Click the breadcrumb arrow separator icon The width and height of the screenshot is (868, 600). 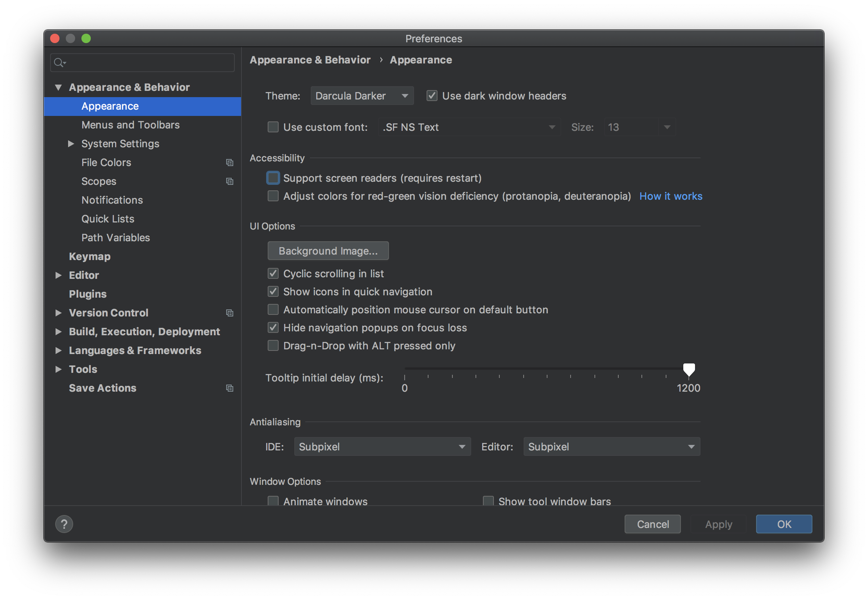[381, 60]
